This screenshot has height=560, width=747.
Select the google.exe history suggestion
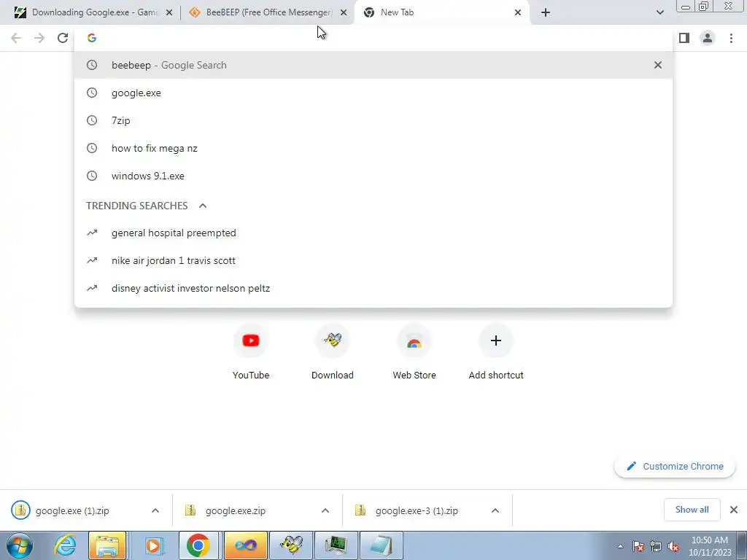tap(373, 93)
